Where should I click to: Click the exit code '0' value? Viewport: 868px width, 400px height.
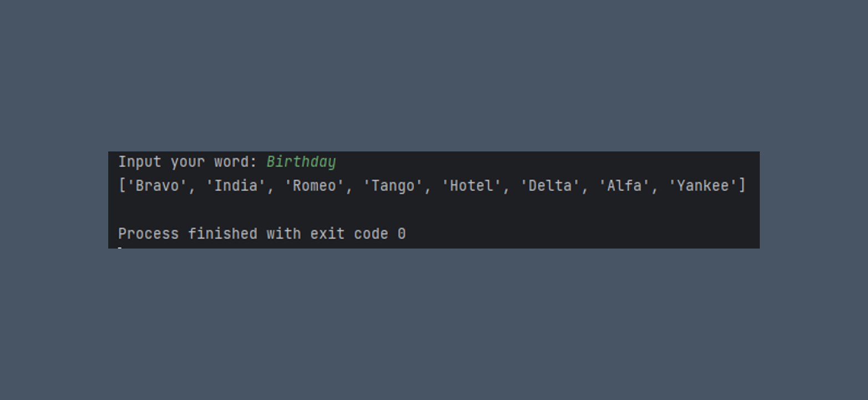(401, 234)
